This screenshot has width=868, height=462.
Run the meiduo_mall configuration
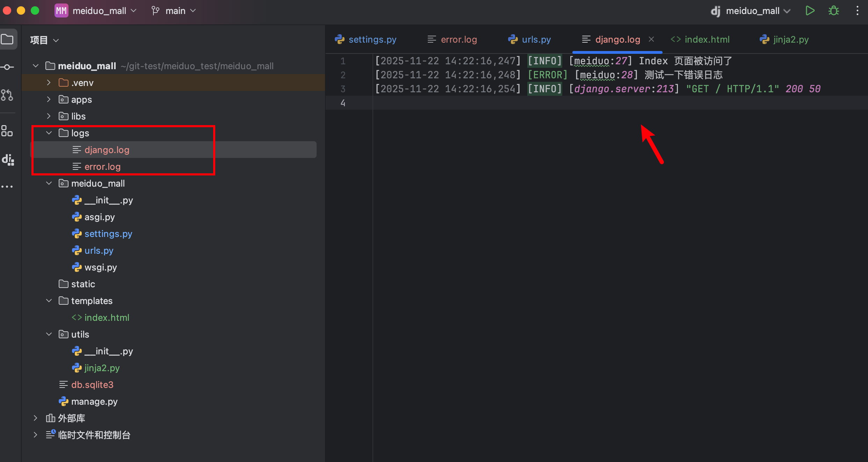pyautogui.click(x=810, y=11)
